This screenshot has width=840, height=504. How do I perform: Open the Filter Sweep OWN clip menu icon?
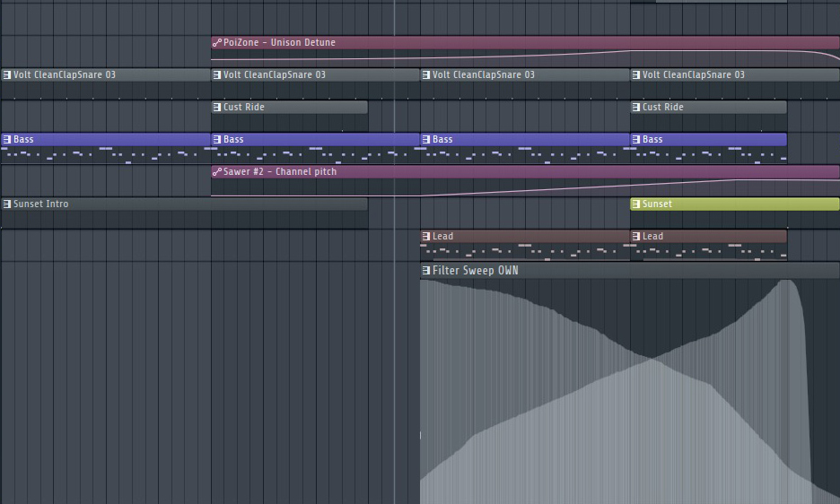pyautogui.click(x=426, y=271)
